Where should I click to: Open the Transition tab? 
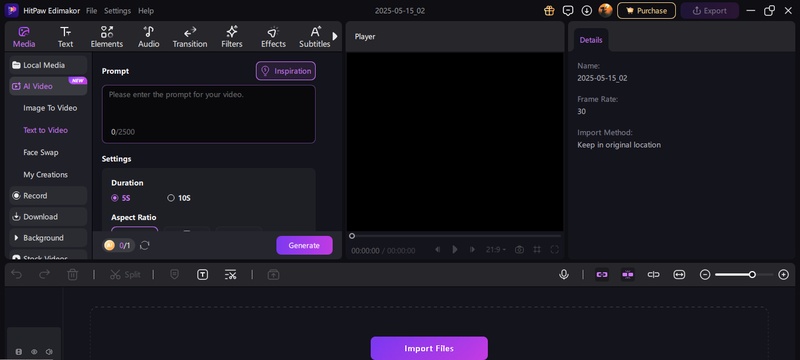click(x=190, y=37)
